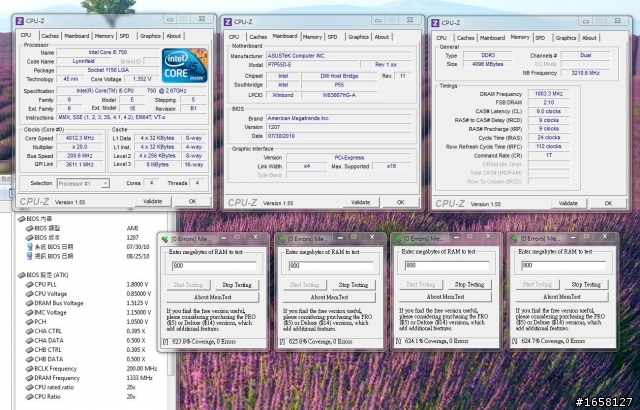Select Memory tab in the Mainboard CPU-Z window
The image size is (640, 410).
point(312,37)
